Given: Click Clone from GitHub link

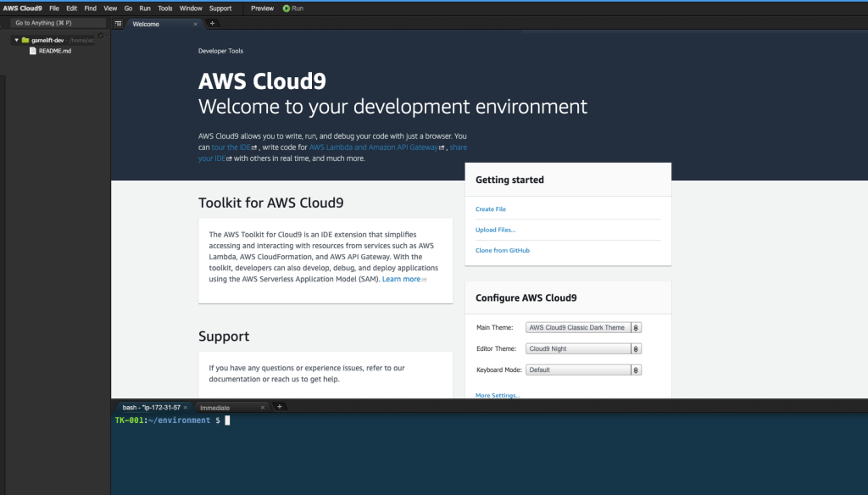Looking at the screenshot, I should coord(503,250).
